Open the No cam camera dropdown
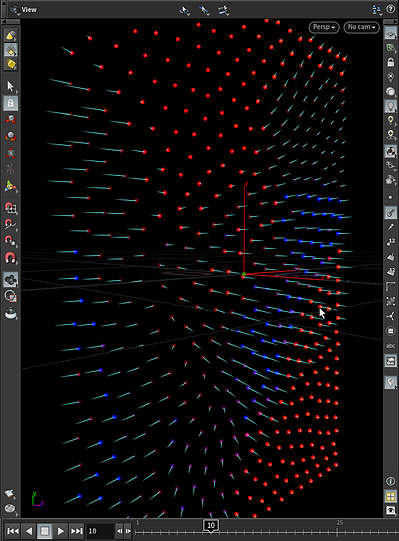 point(361,27)
